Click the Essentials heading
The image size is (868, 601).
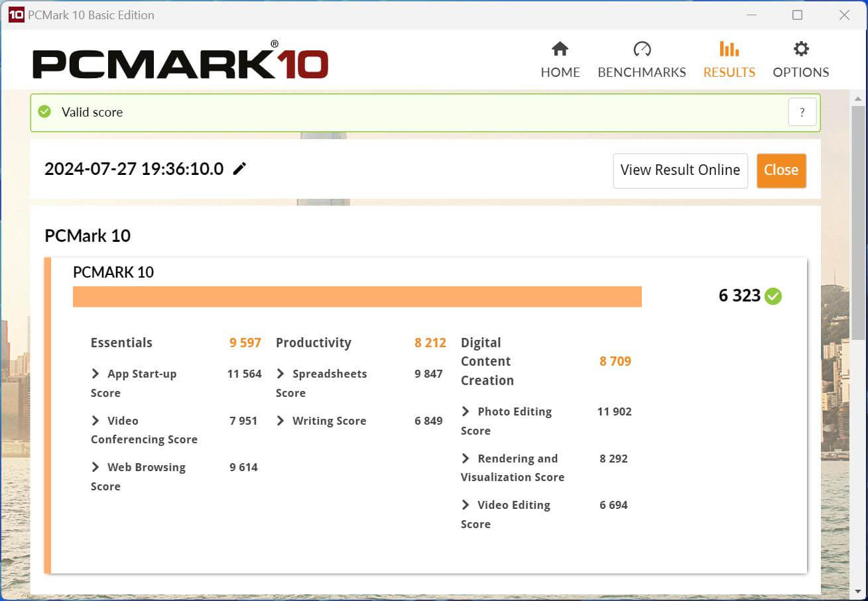pos(121,343)
